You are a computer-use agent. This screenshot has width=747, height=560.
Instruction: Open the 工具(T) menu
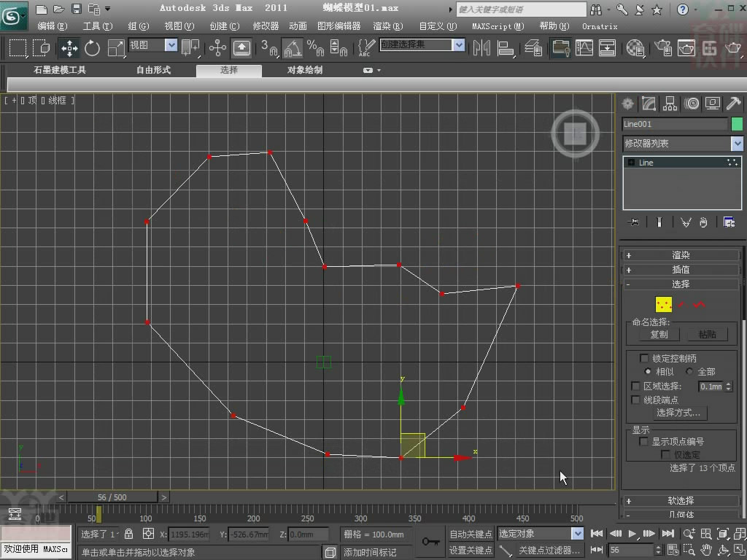[x=98, y=26]
